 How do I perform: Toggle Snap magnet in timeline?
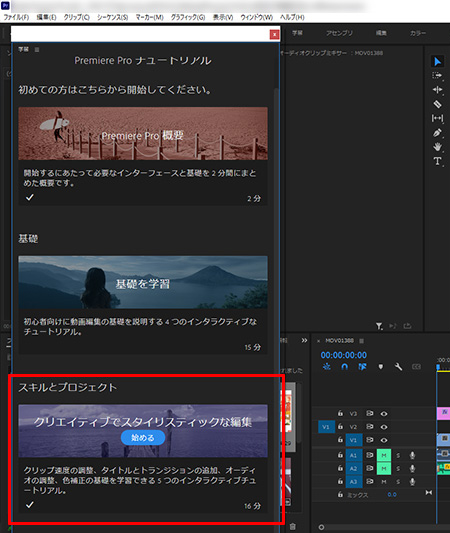(344, 367)
